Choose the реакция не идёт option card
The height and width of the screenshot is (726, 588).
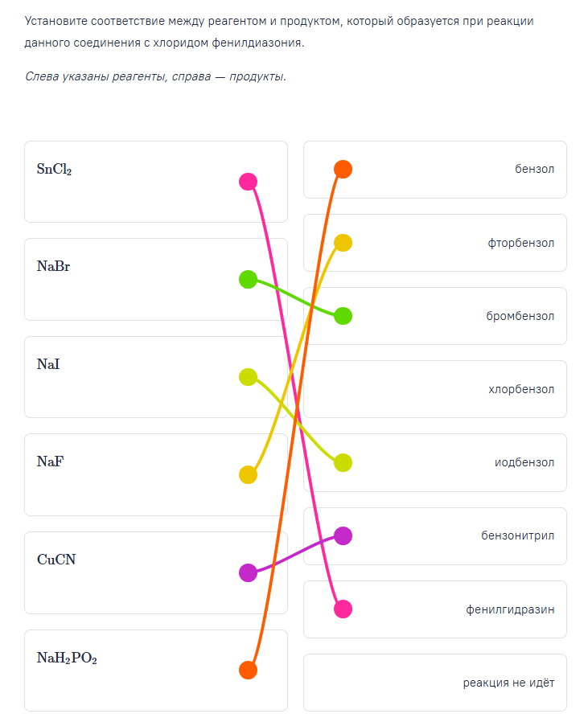pyautogui.click(x=434, y=683)
